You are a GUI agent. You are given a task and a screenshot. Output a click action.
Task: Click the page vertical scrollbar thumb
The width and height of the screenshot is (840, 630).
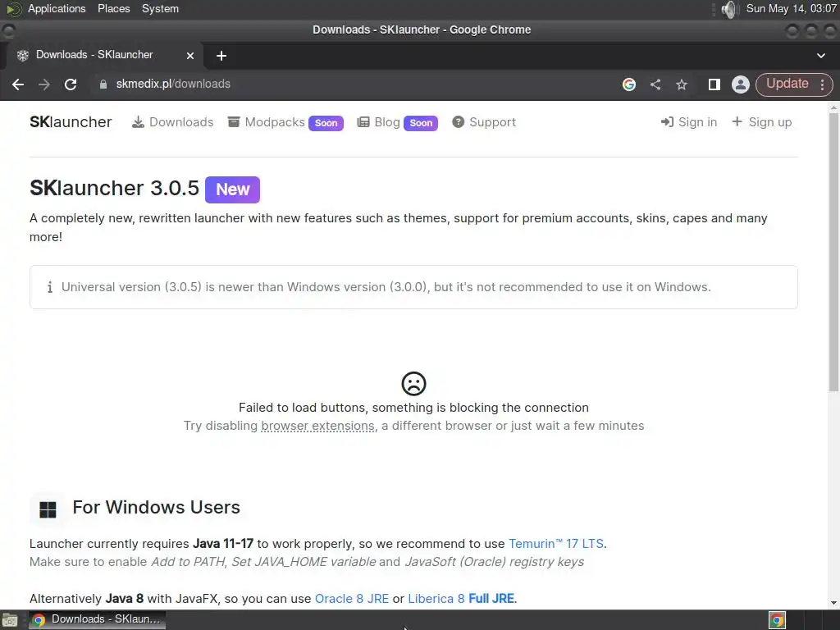click(x=833, y=252)
